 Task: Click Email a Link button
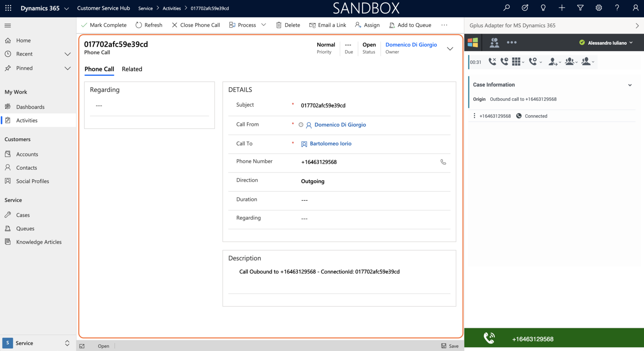coord(328,25)
